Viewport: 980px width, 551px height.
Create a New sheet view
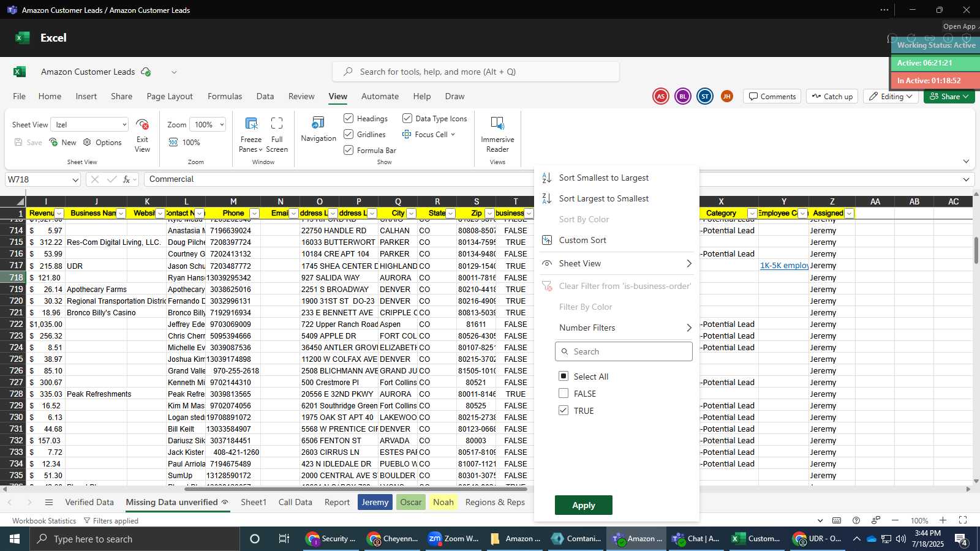pos(63,142)
